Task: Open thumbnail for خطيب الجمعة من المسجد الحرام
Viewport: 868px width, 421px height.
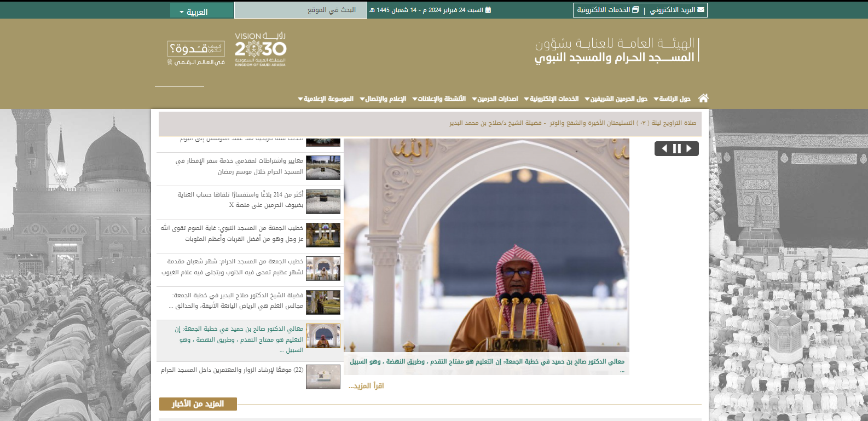Action: (323, 268)
